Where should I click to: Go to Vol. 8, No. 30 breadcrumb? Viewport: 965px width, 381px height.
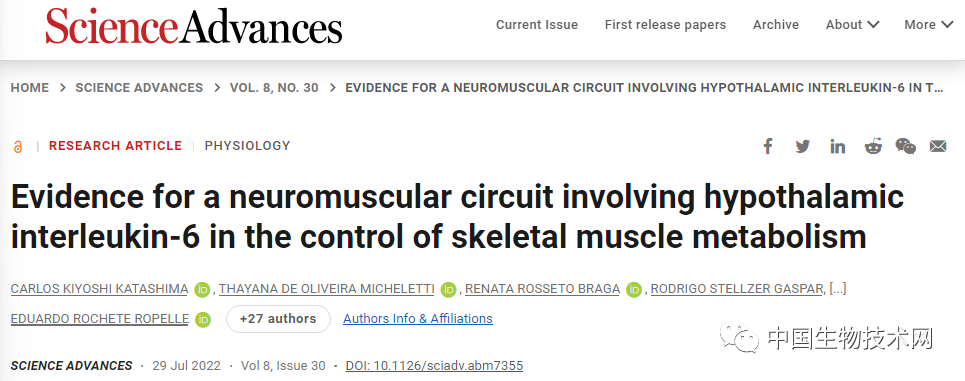click(x=274, y=87)
